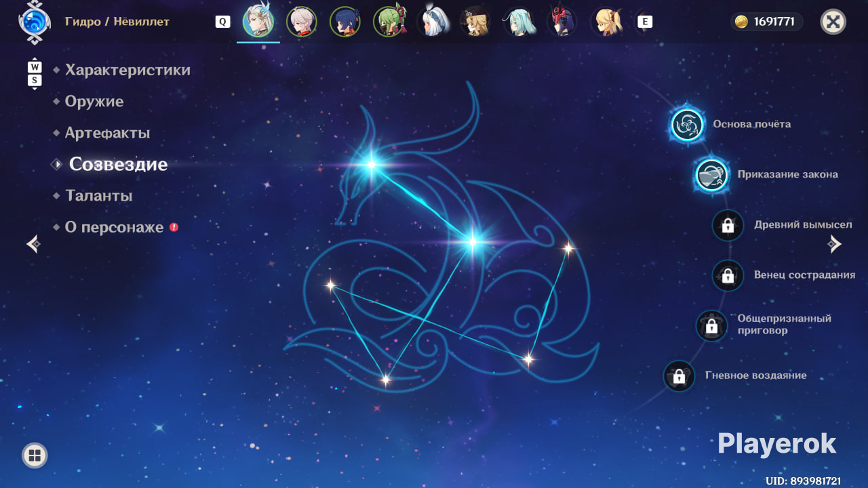Open the Характеристики menu section

[127, 70]
